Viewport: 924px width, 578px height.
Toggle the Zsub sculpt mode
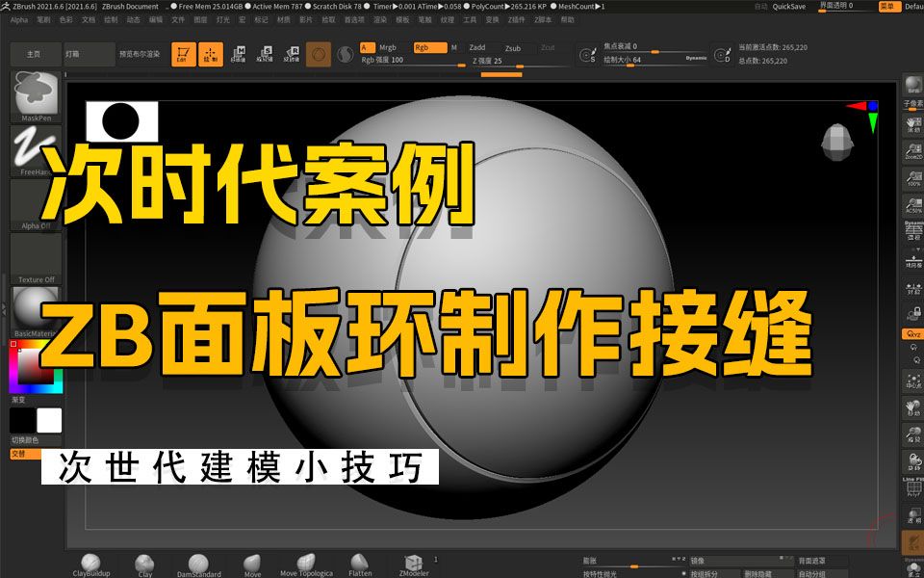tap(513, 47)
